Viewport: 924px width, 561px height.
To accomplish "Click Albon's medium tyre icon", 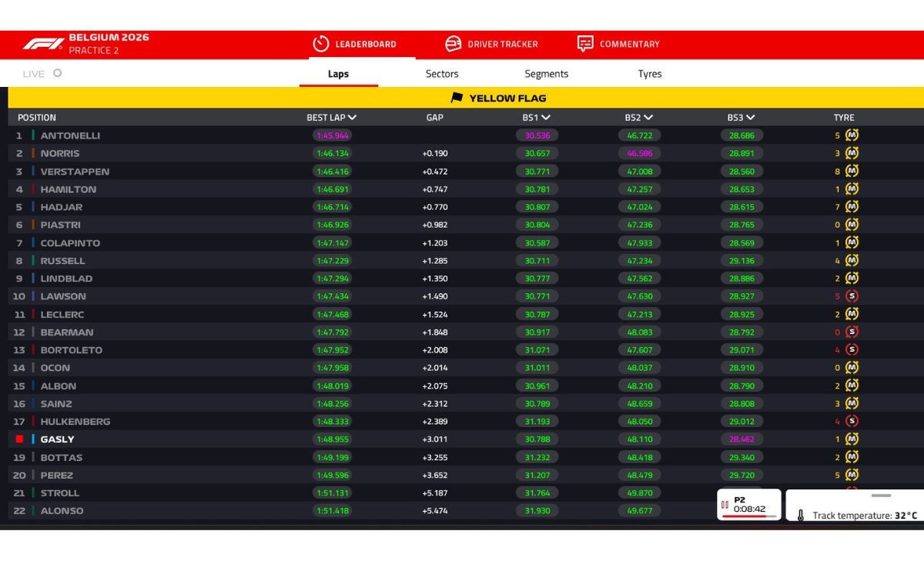I will coord(852,386).
